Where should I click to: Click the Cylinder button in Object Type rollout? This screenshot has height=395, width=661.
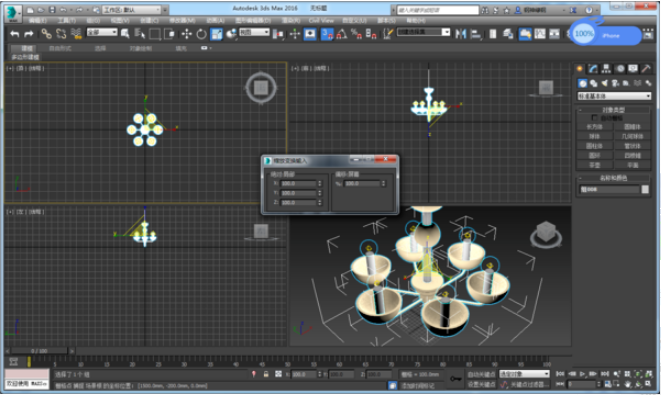[x=594, y=146]
